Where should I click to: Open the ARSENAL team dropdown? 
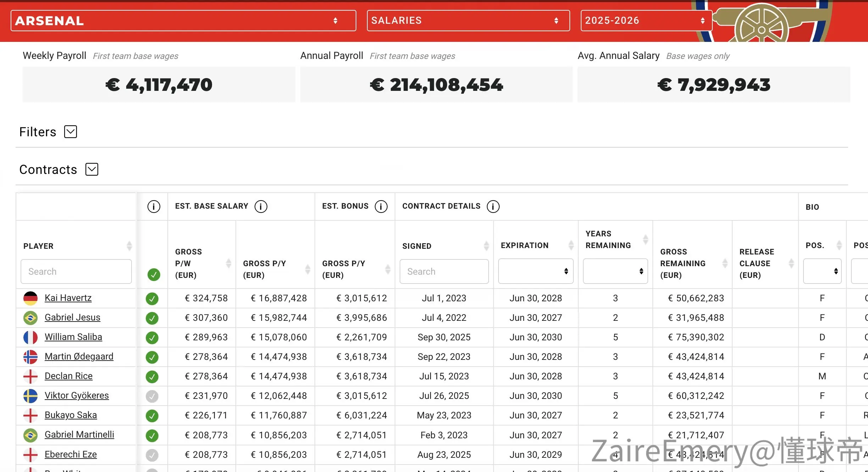pyautogui.click(x=183, y=21)
